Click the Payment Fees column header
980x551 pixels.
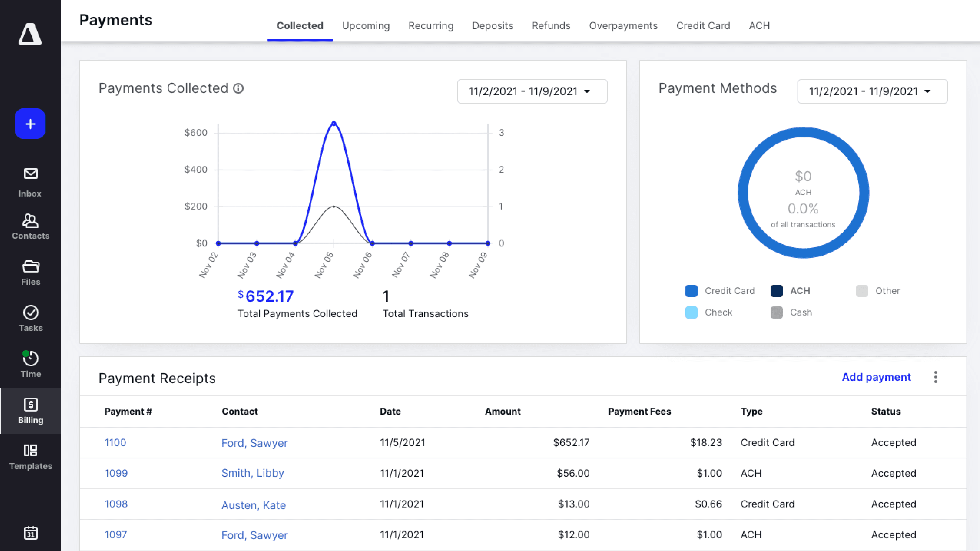(640, 411)
